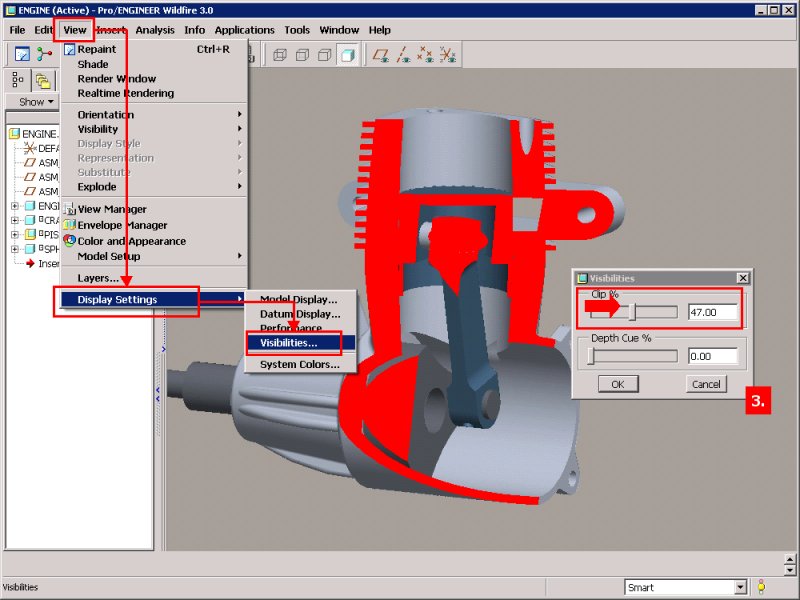The width and height of the screenshot is (800, 600).
Task: Click the message area scroll down arrow
Action: 790,569
